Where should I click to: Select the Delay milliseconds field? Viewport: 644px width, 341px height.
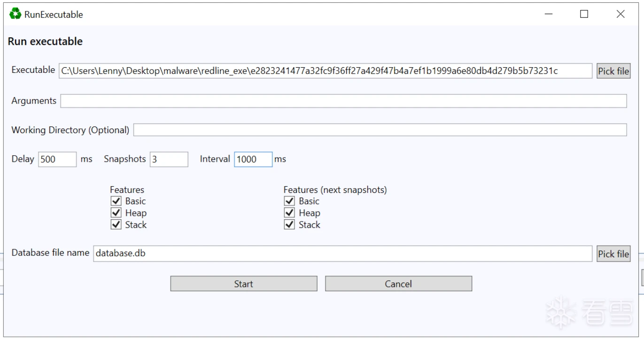[57, 159]
